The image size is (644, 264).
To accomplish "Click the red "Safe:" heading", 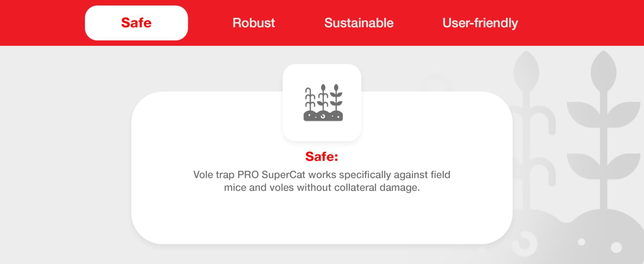I will click(x=322, y=157).
